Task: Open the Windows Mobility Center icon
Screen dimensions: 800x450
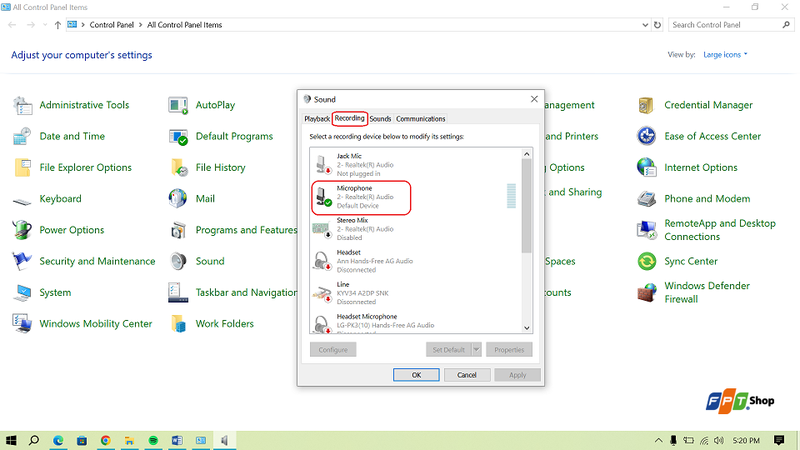Action: coord(22,323)
